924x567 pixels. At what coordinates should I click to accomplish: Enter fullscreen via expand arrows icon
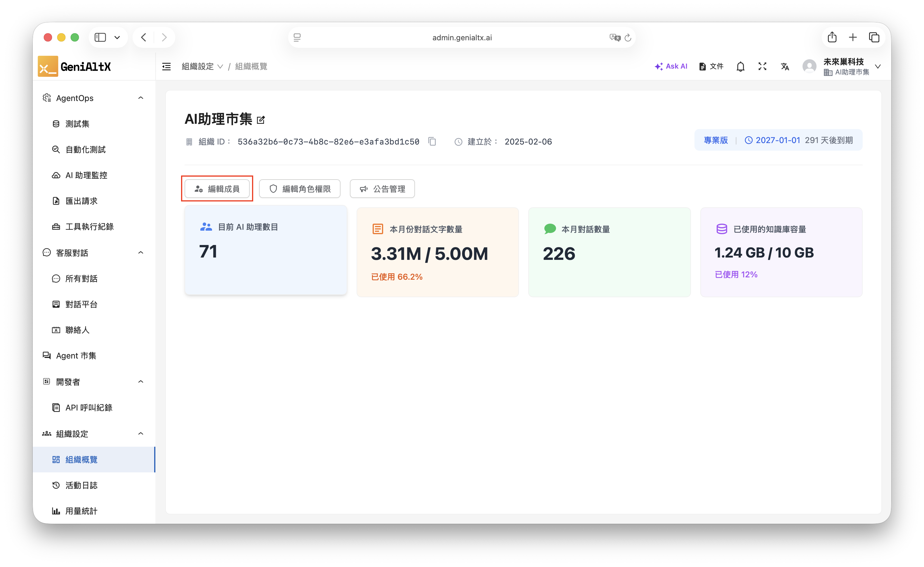[763, 66]
